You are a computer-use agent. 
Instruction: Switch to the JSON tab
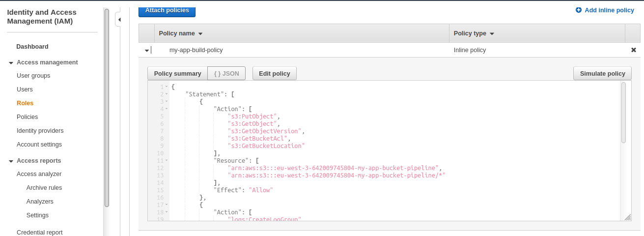(226, 73)
